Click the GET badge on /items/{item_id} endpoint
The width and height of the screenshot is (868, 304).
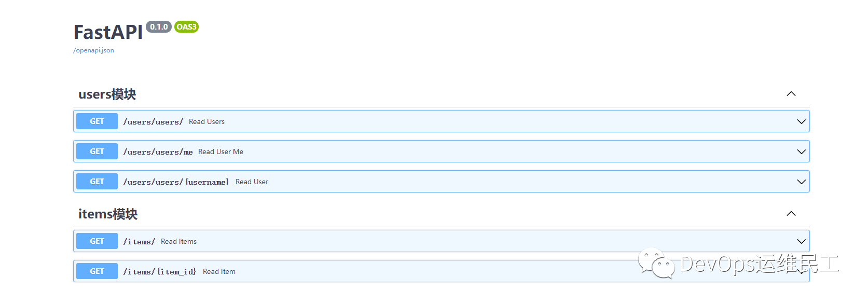97,271
